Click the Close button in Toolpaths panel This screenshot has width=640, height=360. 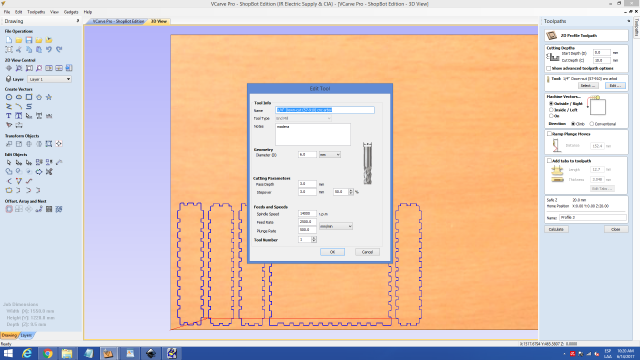coord(616,229)
